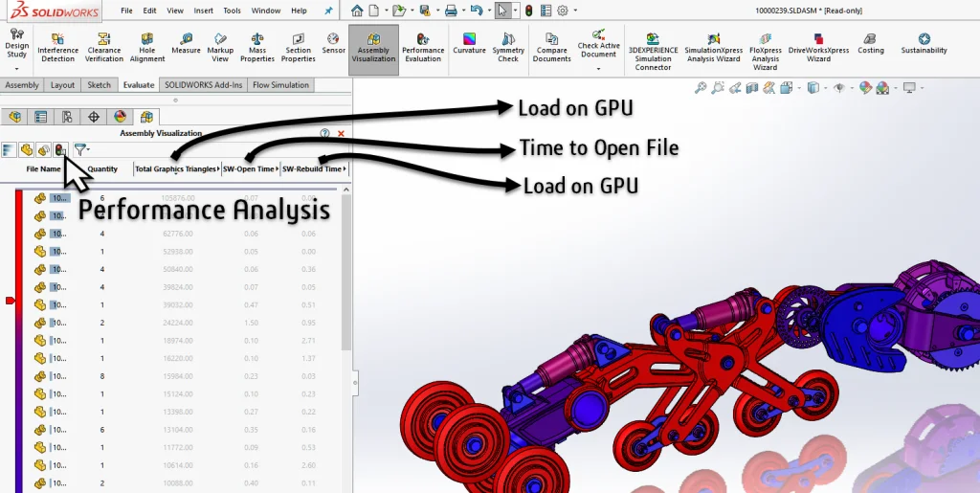This screenshot has height=493, width=980.
Task: Click the Previous View icon
Action: [x=735, y=88]
